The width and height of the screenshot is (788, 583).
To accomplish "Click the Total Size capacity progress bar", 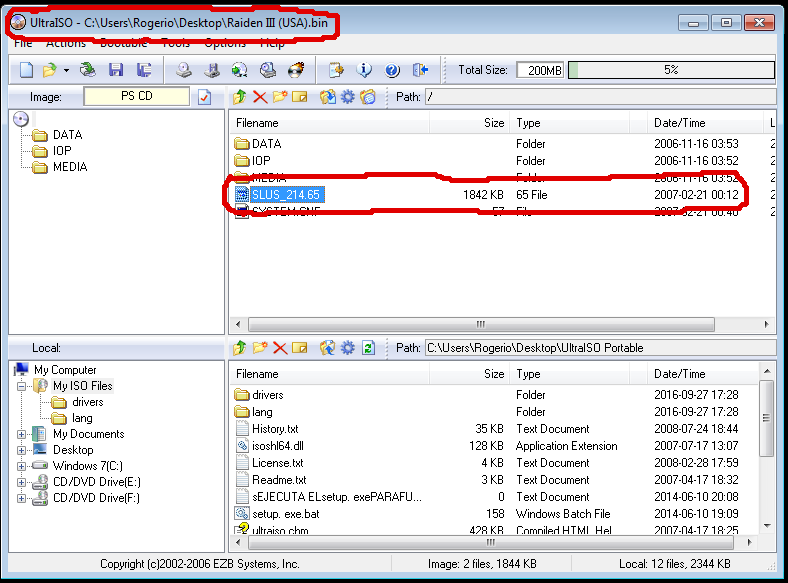I will (x=670, y=70).
